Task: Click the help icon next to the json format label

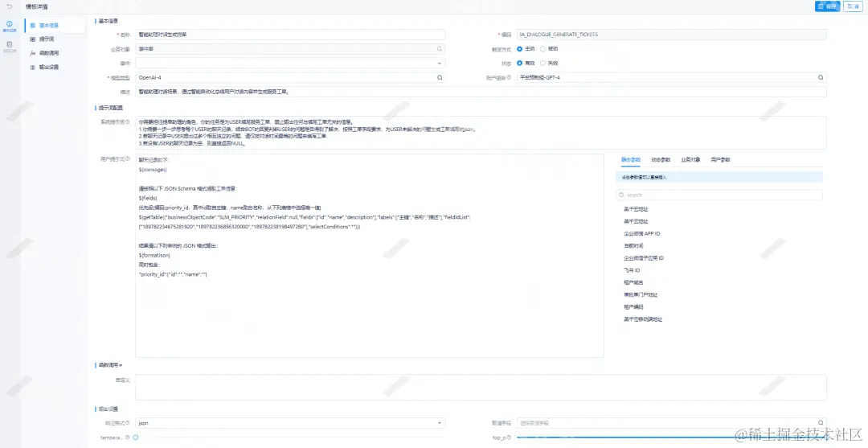Action: pos(128,423)
